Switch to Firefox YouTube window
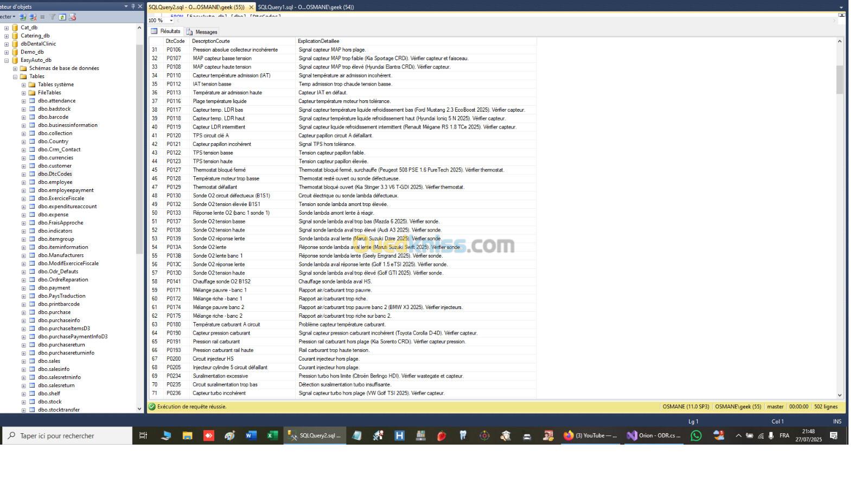868x488 pixels. pyautogui.click(x=590, y=435)
